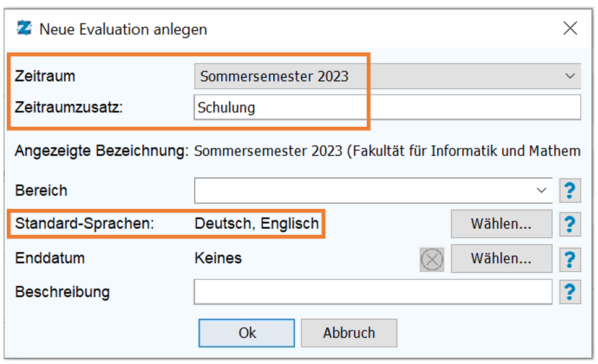Focus the Zeitraumzusatz field containing Schulung
The height and width of the screenshot is (364, 598).
[x=388, y=108]
